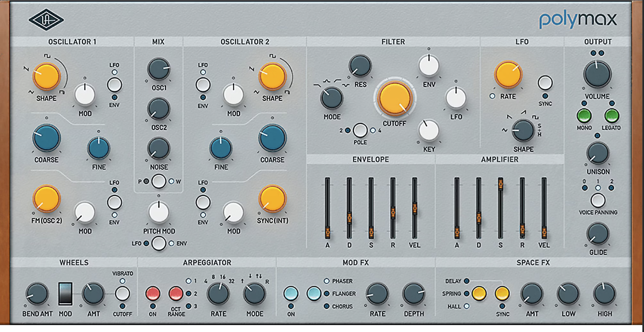Click the GLIDE knob in Output

598,233
